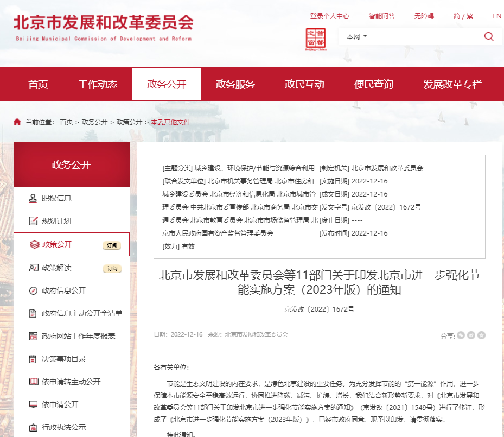Switch to the EN English version

[497, 16]
